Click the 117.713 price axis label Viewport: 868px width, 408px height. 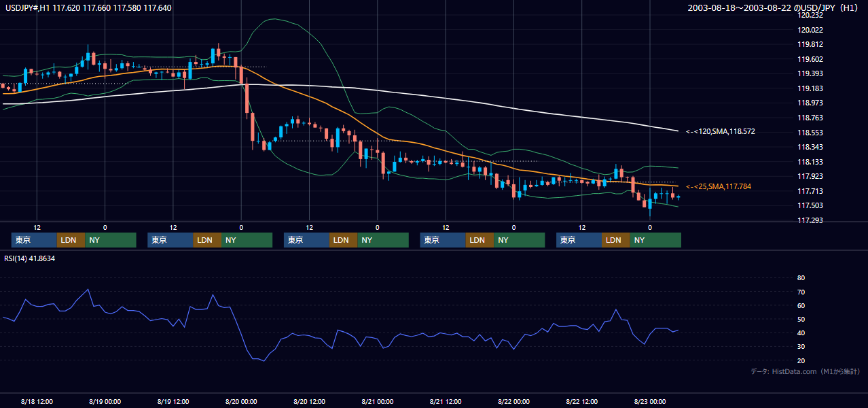click(811, 191)
